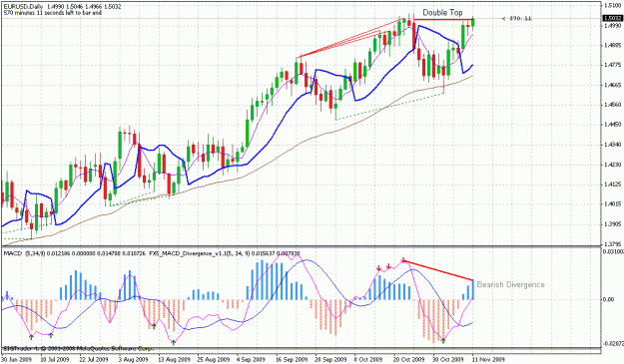Click the 22 Jul 2009 date label
The width and height of the screenshot is (624, 364).
click(x=94, y=360)
